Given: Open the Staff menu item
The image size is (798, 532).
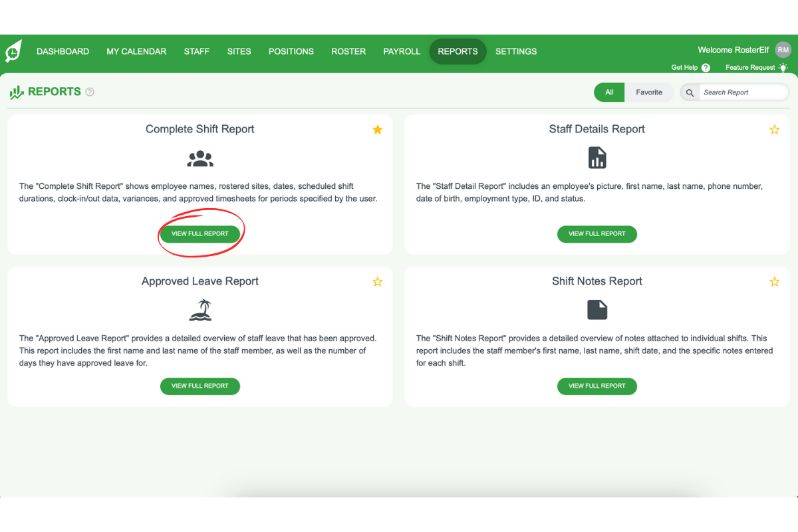Looking at the screenshot, I should coord(197,51).
